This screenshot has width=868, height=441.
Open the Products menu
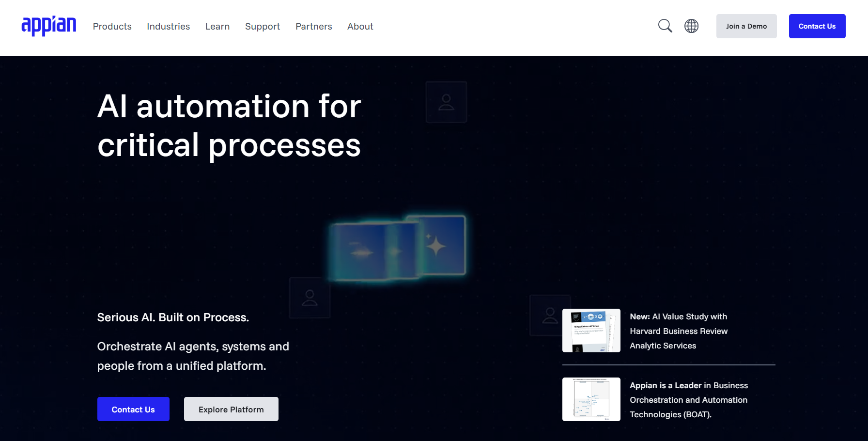pos(112,26)
